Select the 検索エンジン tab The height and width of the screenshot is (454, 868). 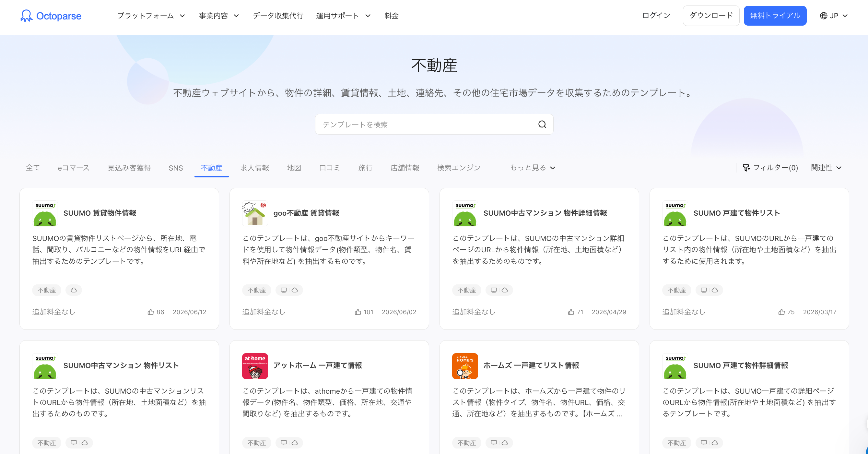point(459,168)
